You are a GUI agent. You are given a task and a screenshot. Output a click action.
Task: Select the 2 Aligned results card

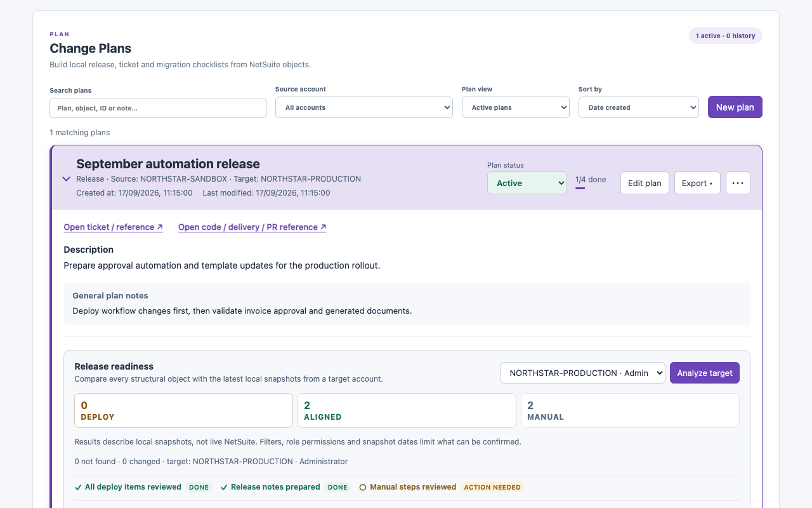tap(407, 410)
